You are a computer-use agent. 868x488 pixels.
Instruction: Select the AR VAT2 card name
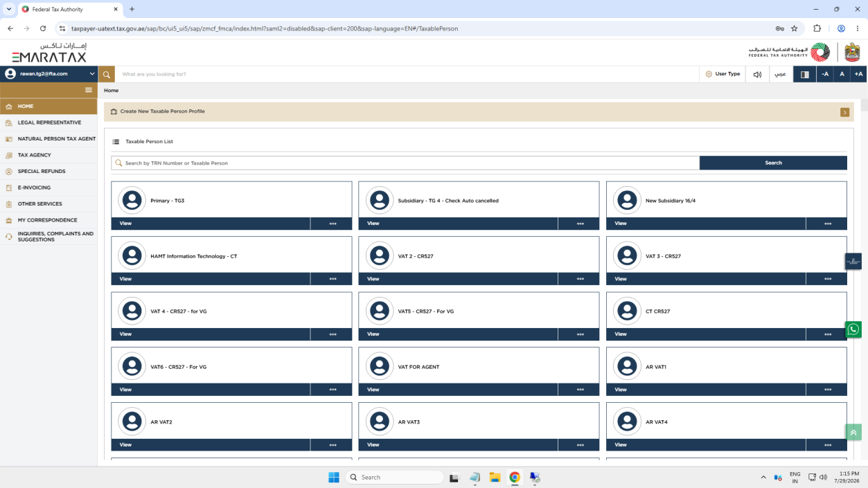(161, 422)
